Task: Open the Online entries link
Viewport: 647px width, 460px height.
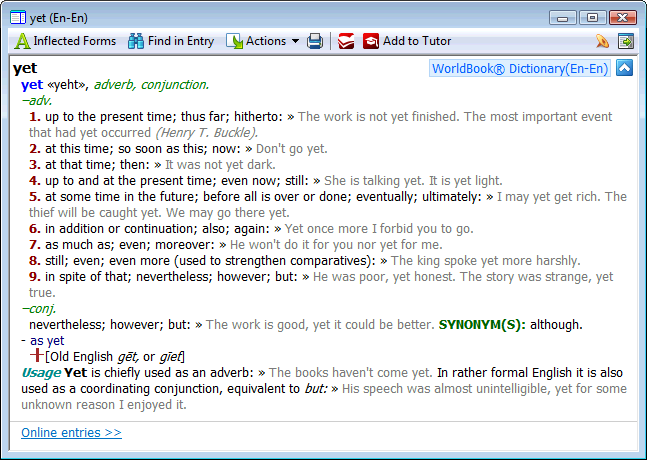Action: pos(71,432)
